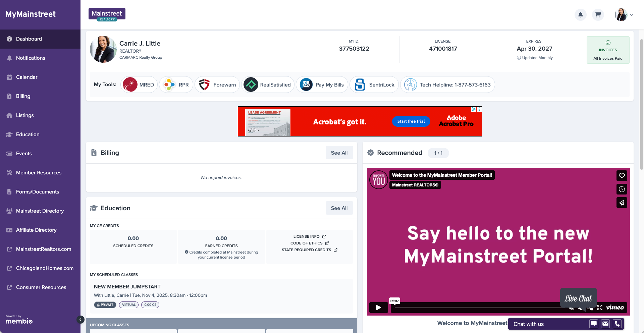Open Pay My Bills tool
Viewport: 644px width, 333px height.
(x=322, y=85)
